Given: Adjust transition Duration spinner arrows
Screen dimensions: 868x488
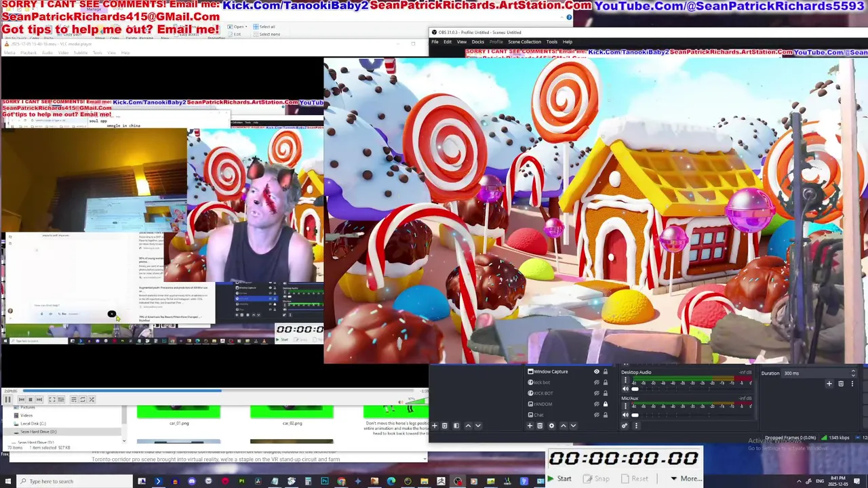Looking at the screenshot, I should [853, 373].
